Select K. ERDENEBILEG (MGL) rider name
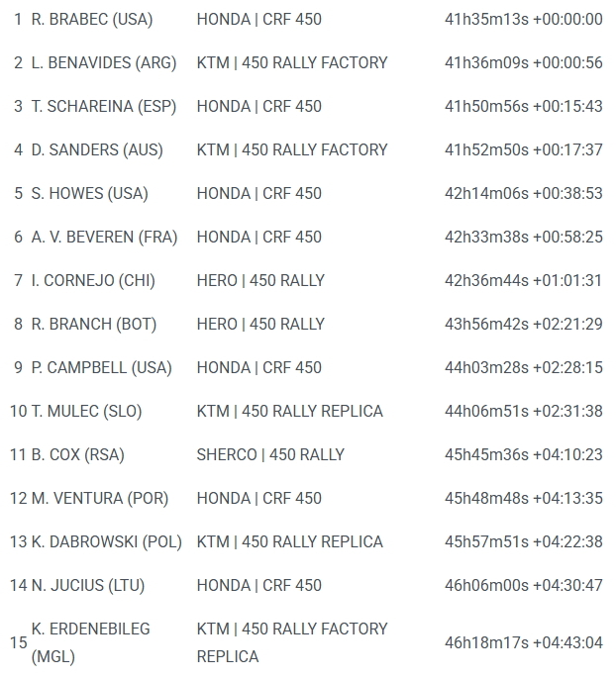Screen dimensions: 616x679 tap(90, 643)
